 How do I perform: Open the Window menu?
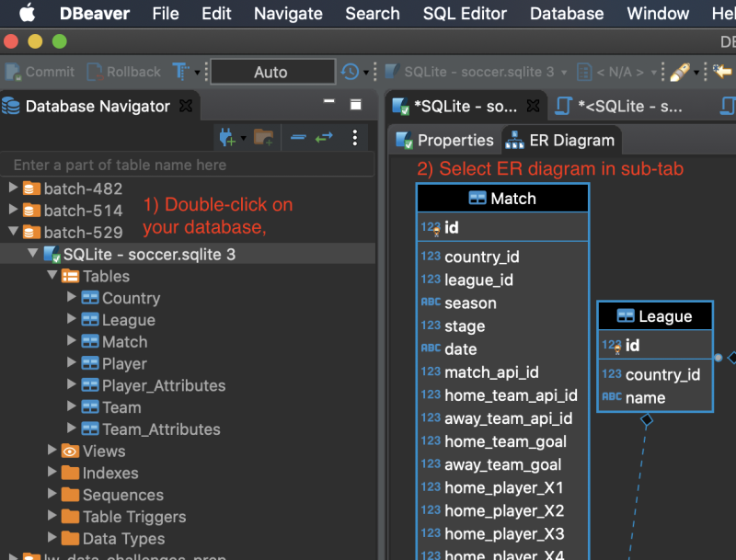pyautogui.click(x=658, y=14)
